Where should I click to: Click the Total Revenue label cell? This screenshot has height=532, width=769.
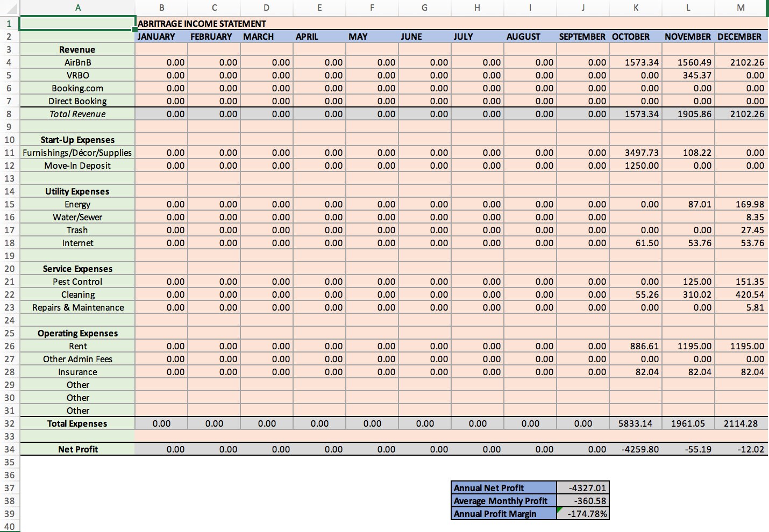click(x=77, y=113)
